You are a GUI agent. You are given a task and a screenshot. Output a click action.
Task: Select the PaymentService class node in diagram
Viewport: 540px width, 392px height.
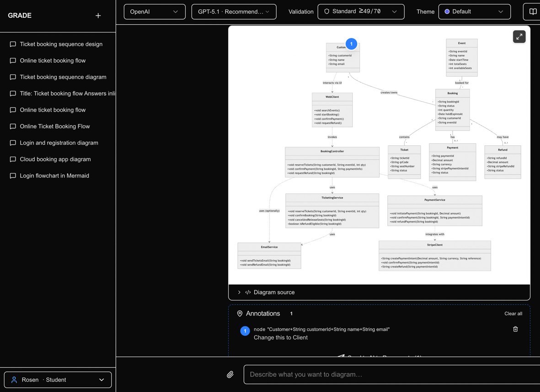(x=435, y=211)
